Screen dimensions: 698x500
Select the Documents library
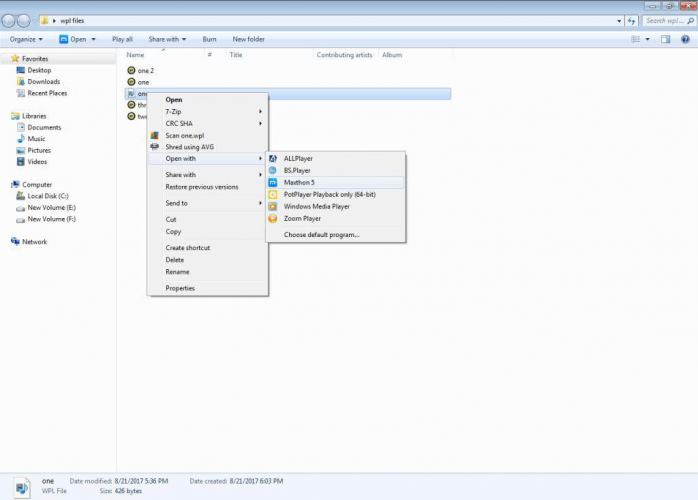click(x=44, y=127)
